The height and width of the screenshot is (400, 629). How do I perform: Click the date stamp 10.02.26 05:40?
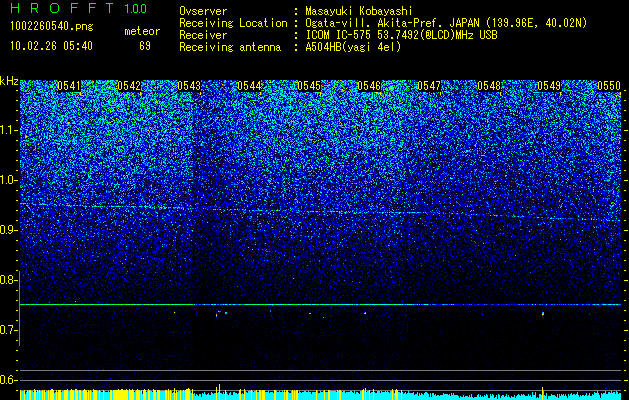tap(52, 46)
